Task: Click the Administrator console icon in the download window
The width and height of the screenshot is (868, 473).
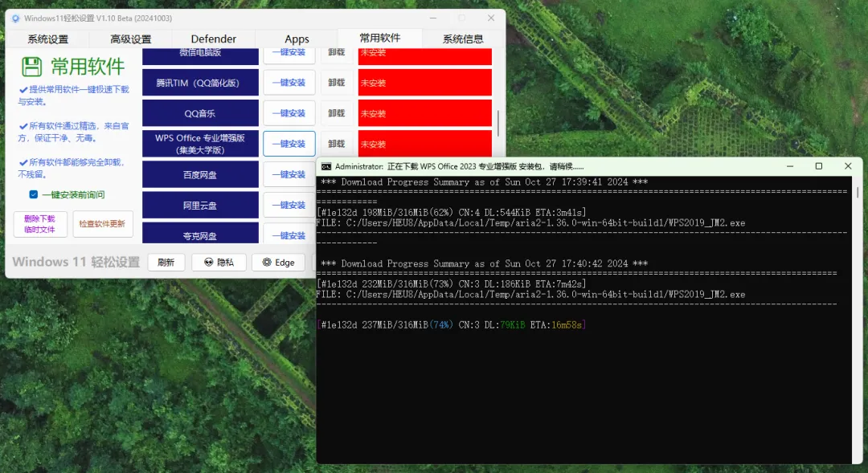Action: 325,165
